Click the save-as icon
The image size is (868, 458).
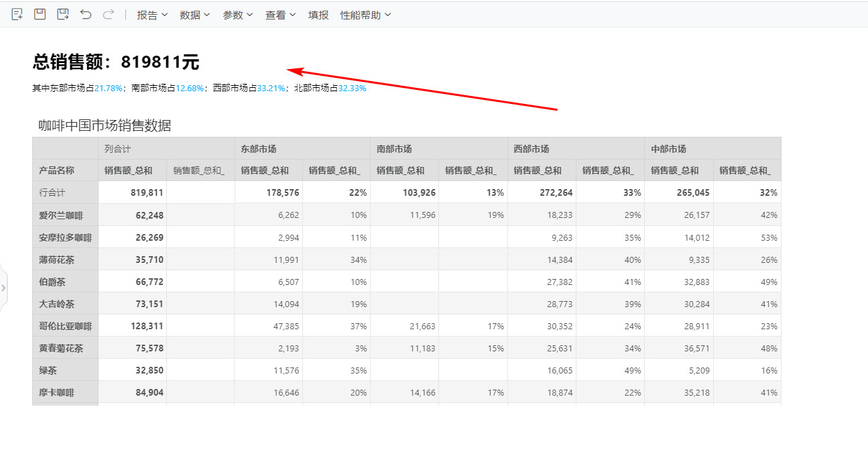coord(62,14)
